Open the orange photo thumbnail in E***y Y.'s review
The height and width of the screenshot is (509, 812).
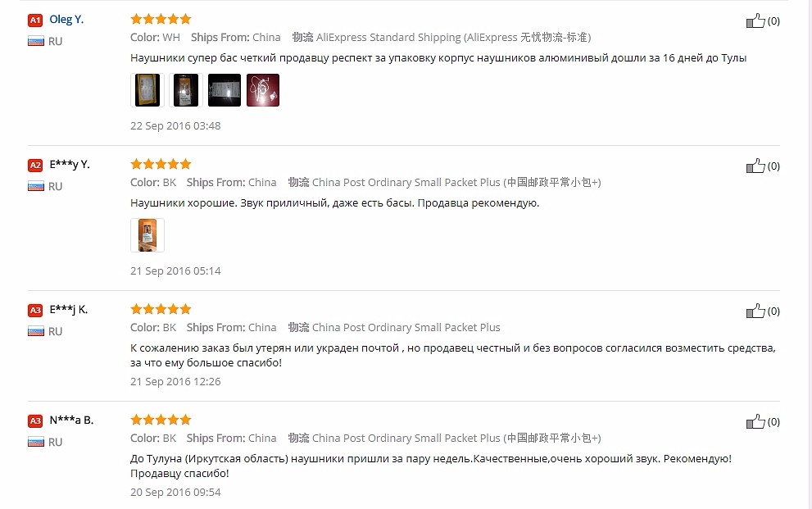(x=147, y=235)
